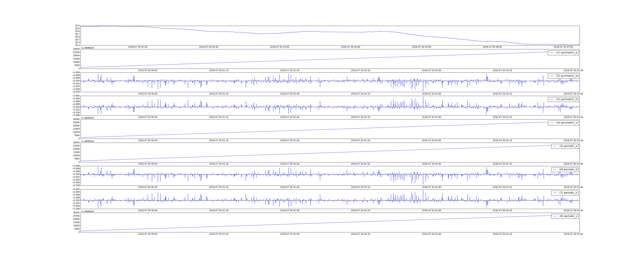
Task: Select the "2016-07-30 06:00" x-axis label
Action: [492, 47]
